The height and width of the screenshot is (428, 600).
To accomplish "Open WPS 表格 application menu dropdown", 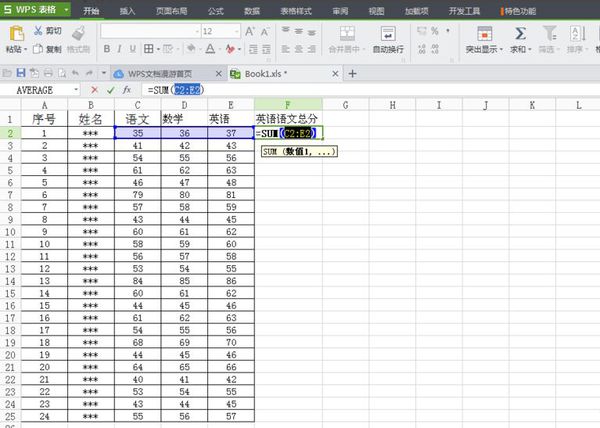I will coord(67,9).
